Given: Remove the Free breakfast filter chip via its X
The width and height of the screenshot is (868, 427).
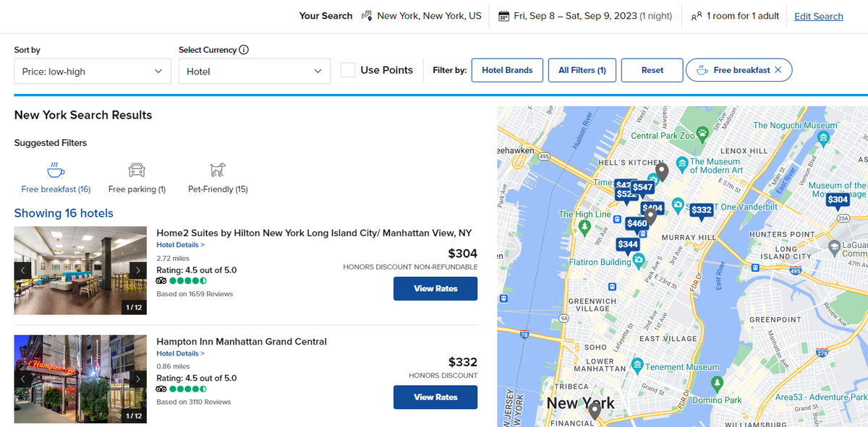Looking at the screenshot, I should [778, 69].
